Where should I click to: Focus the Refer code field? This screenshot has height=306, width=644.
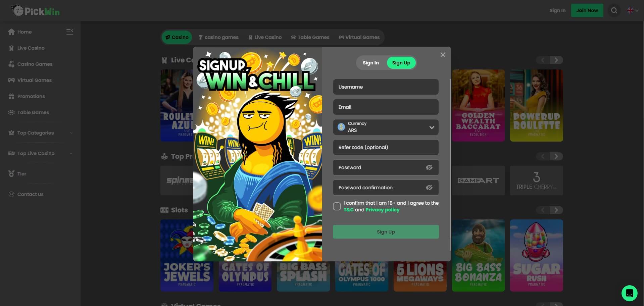tap(386, 147)
